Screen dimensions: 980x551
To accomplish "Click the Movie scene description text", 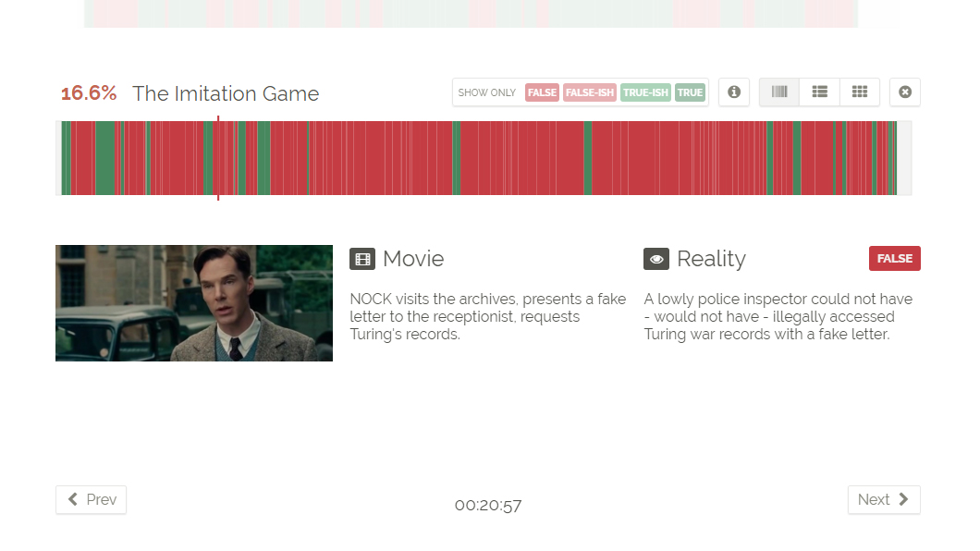I will tap(487, 317).
